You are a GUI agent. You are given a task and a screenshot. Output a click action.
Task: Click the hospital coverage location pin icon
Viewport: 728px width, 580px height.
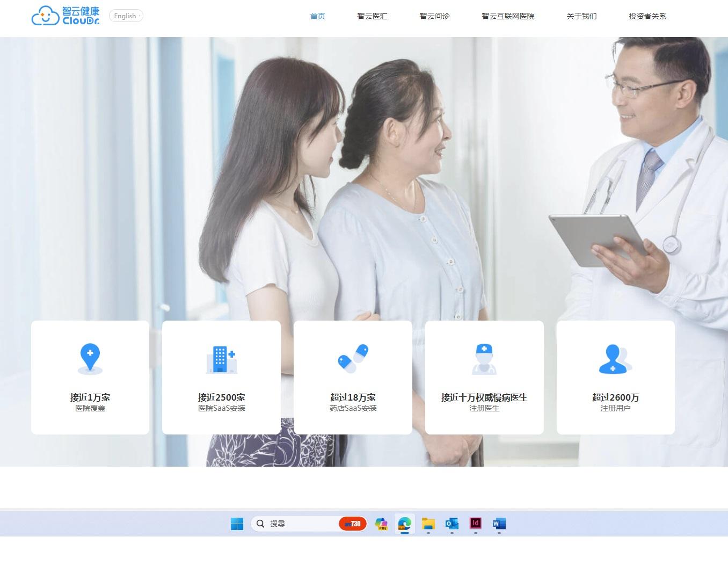pyautogui.click(x=90, y=359)
